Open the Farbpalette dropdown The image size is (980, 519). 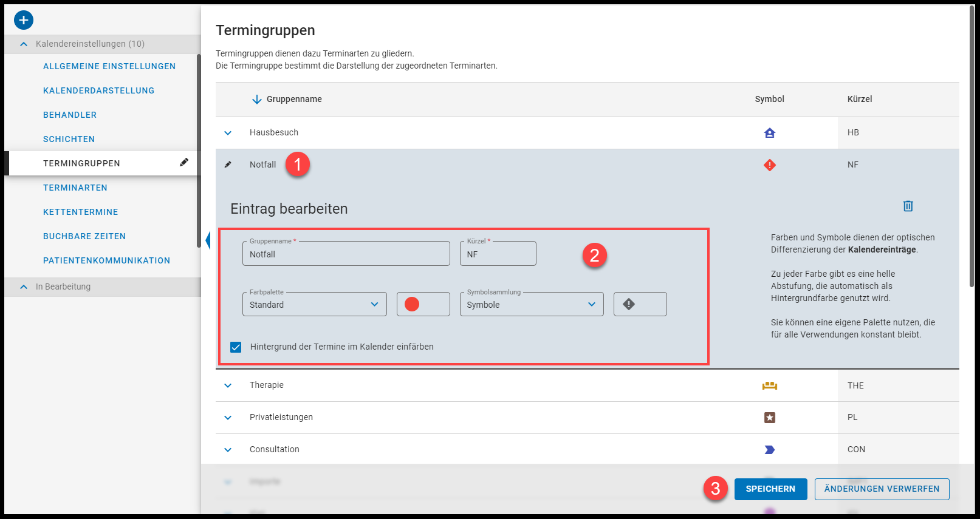(314, 304)
